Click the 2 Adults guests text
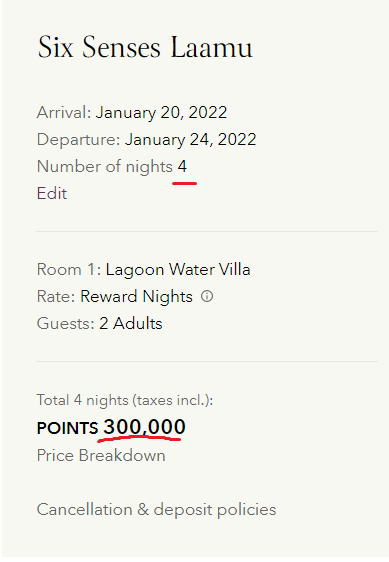This screenshot has height=562, width=389. click(131, 324)
